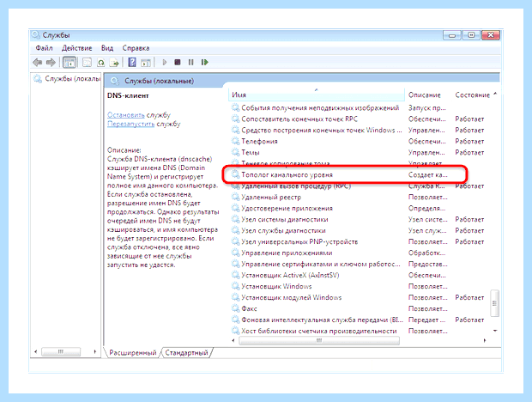532x402 pixels.
Task: Restart the service with the restart icon
Action: coord(204,62)
